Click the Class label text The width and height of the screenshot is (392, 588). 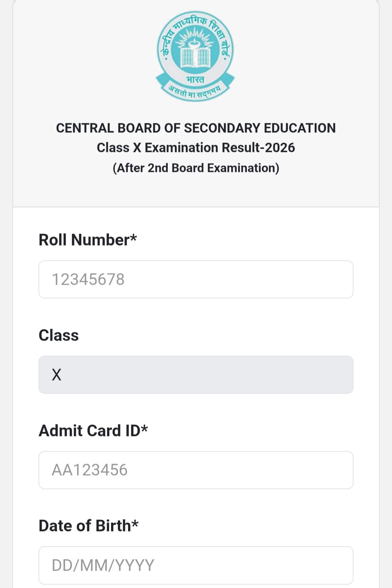click(x=58, y=335)
